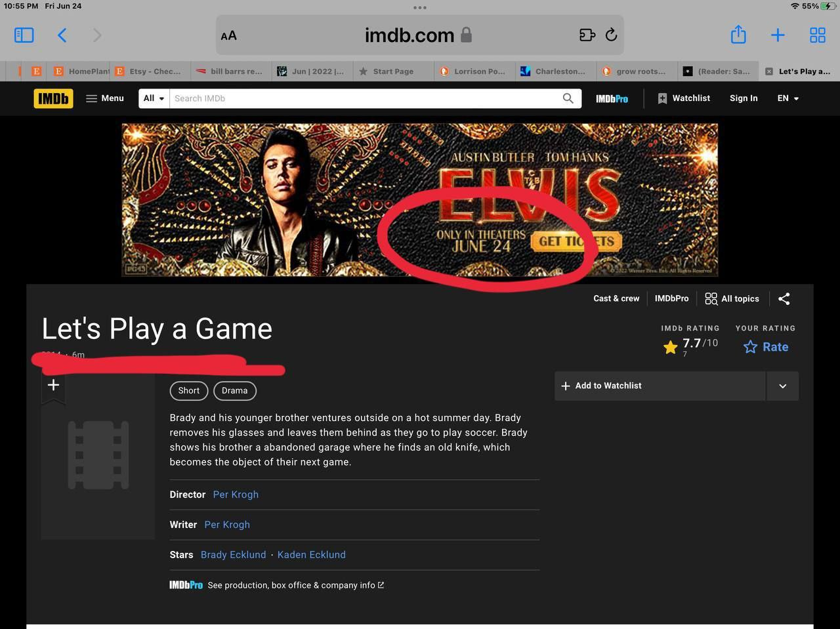This screenshot has width=840, height=629.
Task: Go back to previous page
Action: click(x=62, y=35)
